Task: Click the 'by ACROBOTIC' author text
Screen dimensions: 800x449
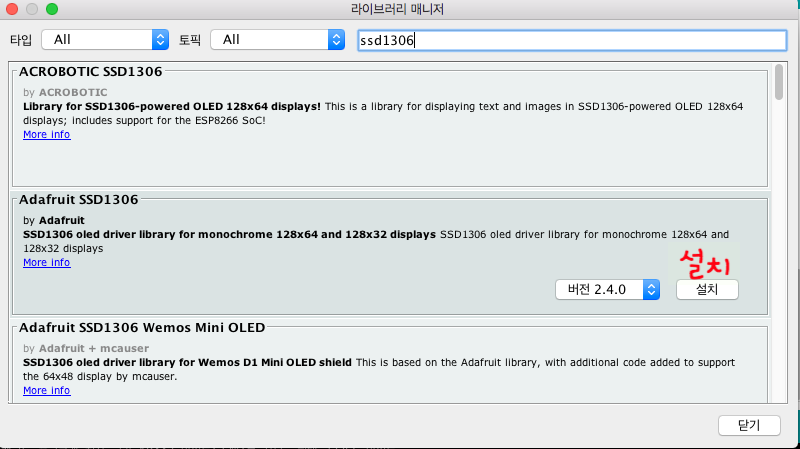Action: (x=65, y=92)
